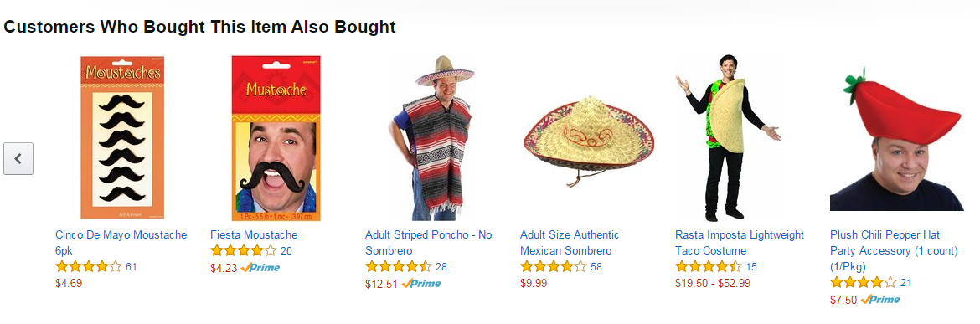Screen dimensions: 980x324
Task: Open the 28 reviews for striped poncho
Action: [441, 266]
